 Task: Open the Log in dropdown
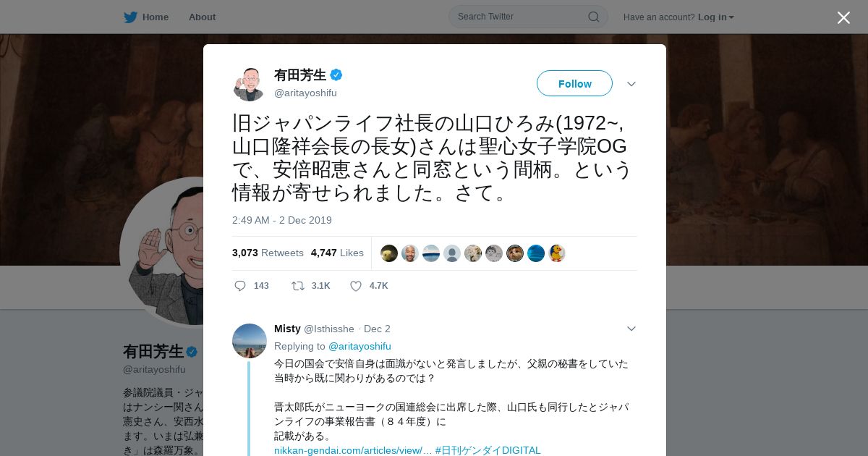click(x=716, y=17)
